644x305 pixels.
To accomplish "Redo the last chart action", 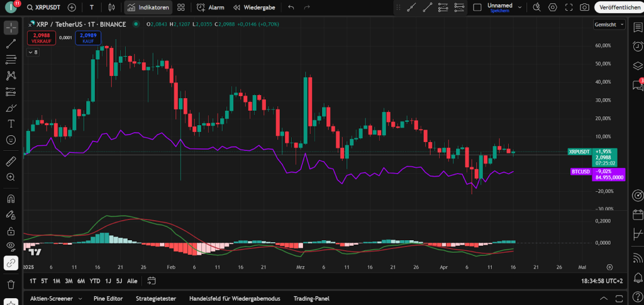I will click(307, 8).
